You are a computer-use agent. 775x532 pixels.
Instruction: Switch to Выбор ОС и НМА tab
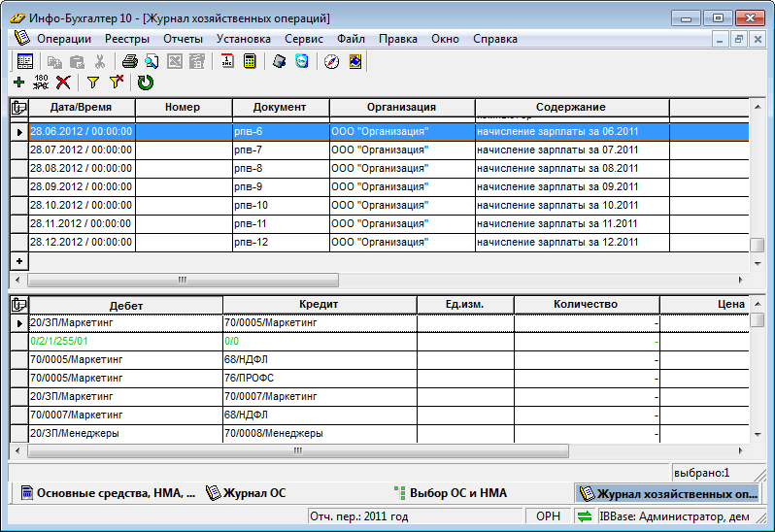(x=451, y=493)
